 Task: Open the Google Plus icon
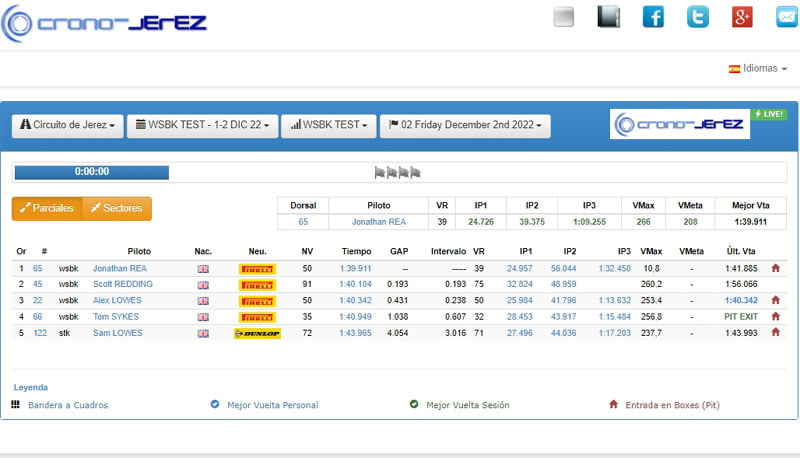[742, 17]
